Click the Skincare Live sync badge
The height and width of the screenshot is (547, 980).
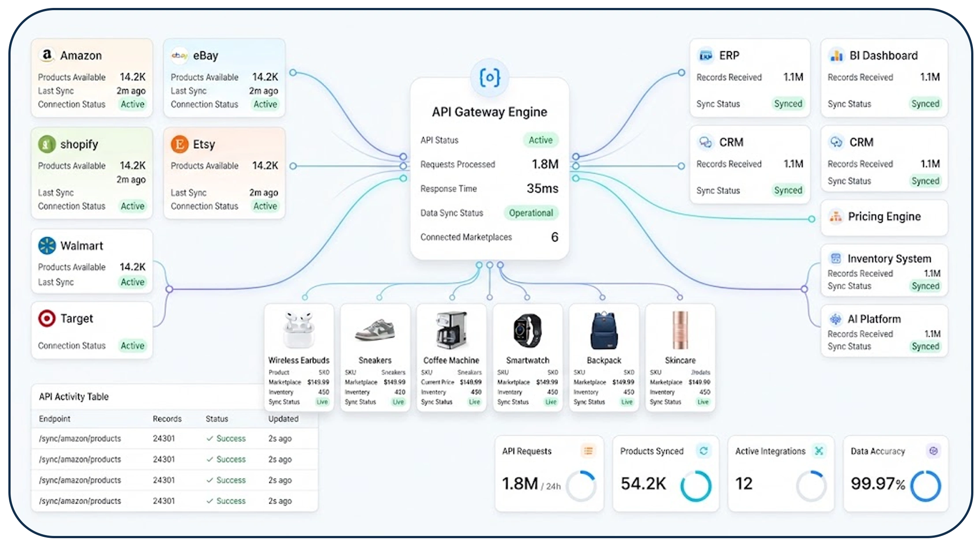[x=703, y=402]
